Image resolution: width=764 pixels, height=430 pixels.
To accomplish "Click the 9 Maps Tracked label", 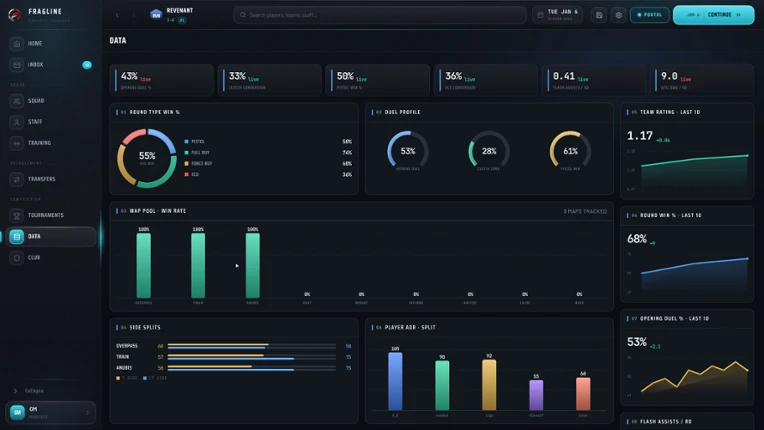I will coord(585,211).
